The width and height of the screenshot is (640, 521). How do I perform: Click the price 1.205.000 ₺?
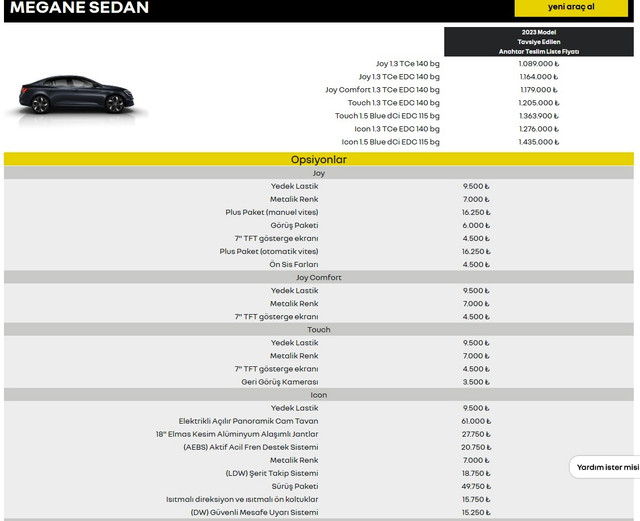[539, 103]
